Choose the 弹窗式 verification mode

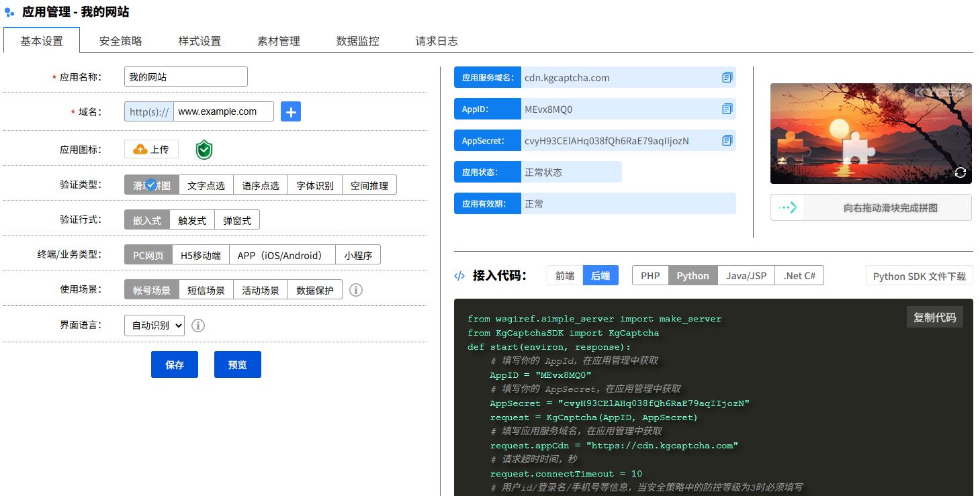point(237,220)
